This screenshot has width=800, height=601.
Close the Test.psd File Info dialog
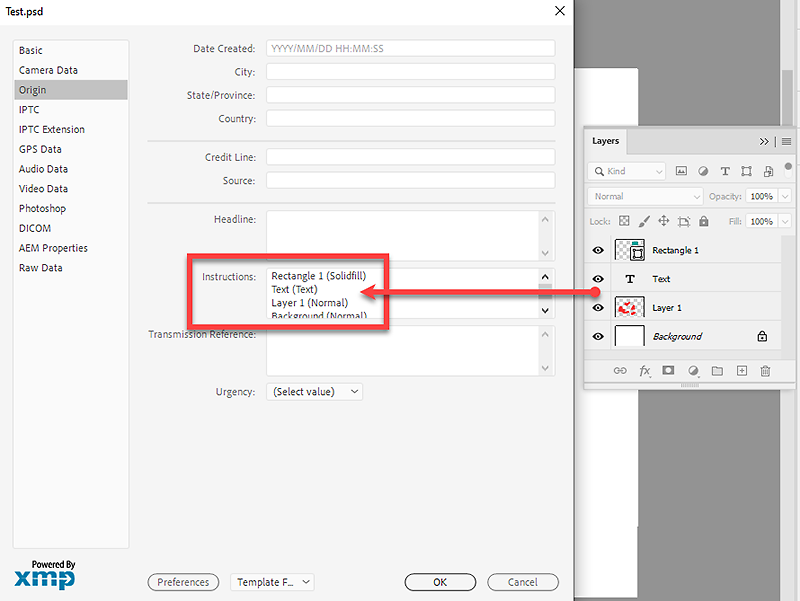(560, 11)
